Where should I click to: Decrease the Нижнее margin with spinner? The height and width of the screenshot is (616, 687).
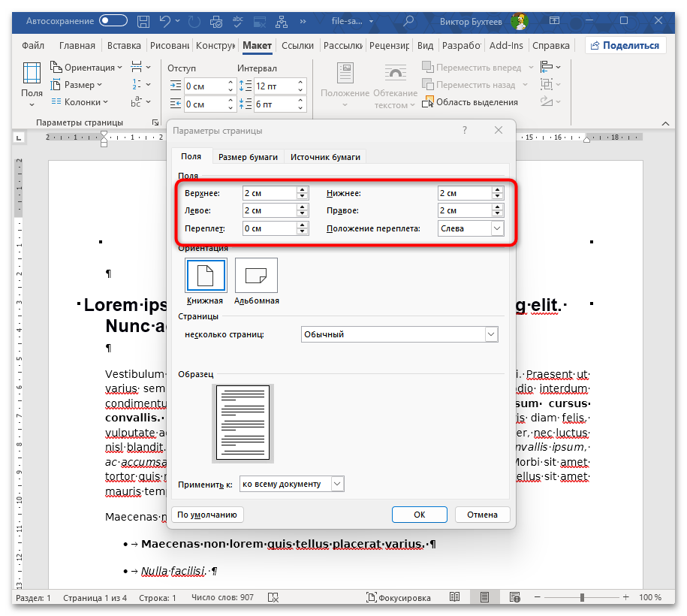coord(497,196)
